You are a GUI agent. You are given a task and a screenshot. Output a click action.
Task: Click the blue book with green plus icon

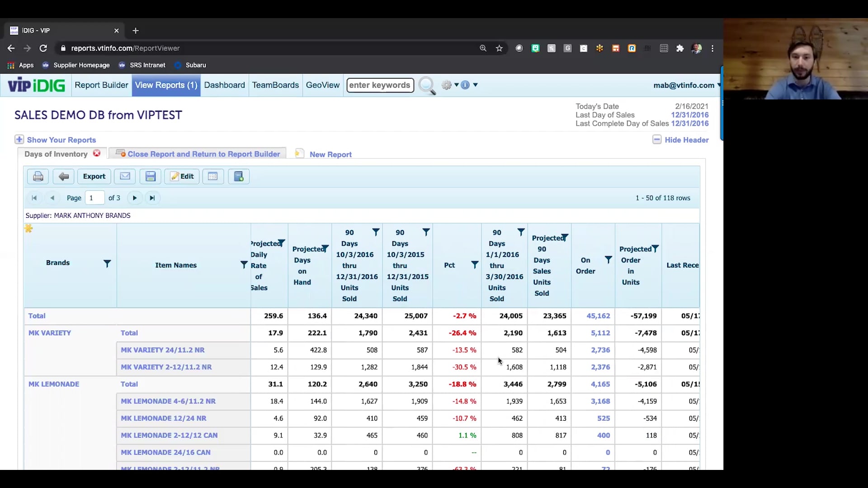tap(239, 176)
